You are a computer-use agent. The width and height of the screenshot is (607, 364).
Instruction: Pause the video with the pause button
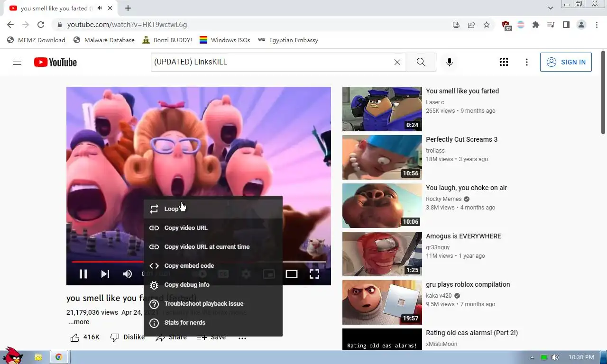83,274
